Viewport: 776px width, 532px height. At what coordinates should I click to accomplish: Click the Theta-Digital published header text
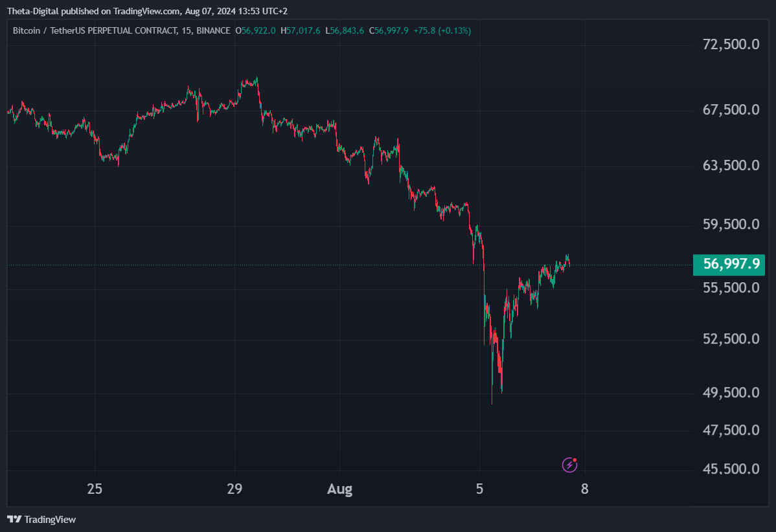[x=147, y=11]
